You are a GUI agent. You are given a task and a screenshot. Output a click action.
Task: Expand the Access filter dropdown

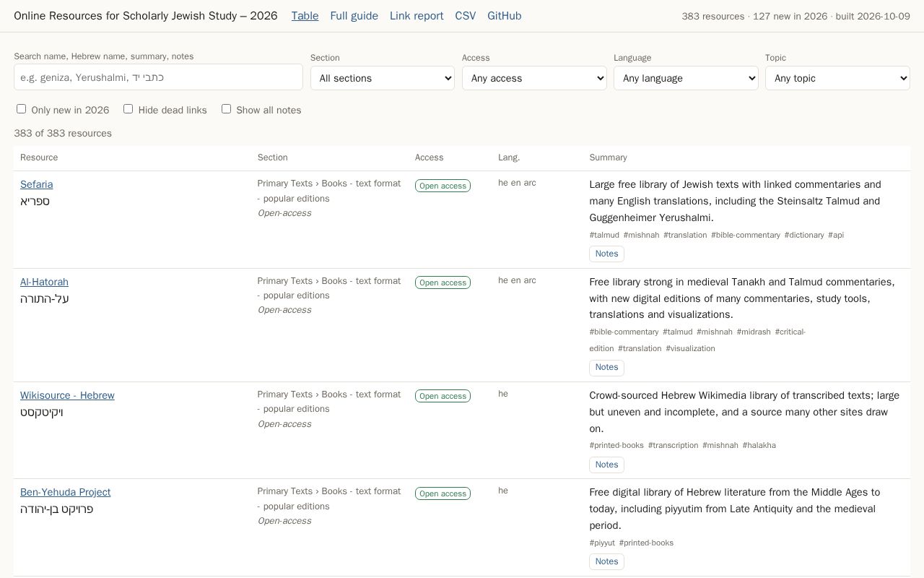[x=534, y=78]
